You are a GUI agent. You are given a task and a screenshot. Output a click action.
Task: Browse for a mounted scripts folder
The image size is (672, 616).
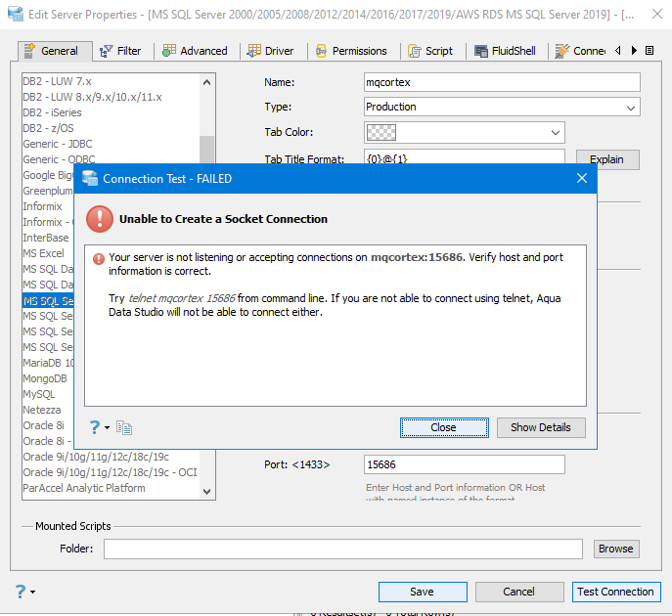coord(616,549)
